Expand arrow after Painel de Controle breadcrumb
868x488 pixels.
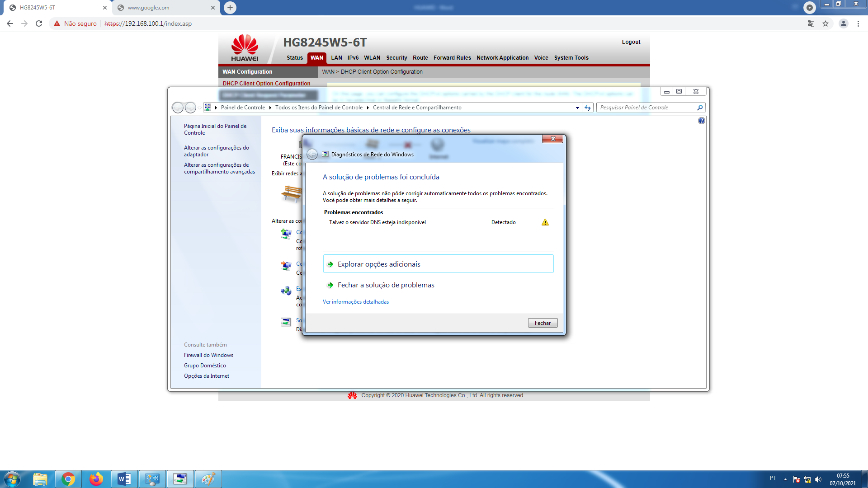[270, 108]
